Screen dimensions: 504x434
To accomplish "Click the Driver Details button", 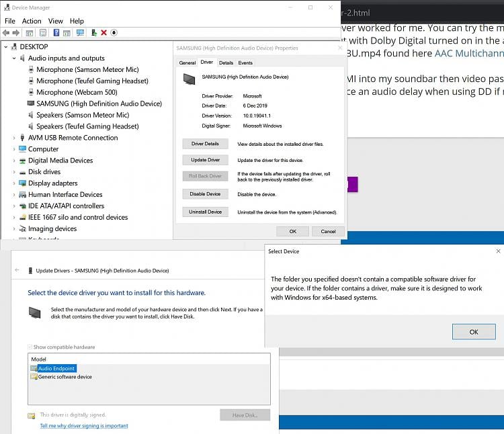I will pyautogui.click(x=205, y=144).
